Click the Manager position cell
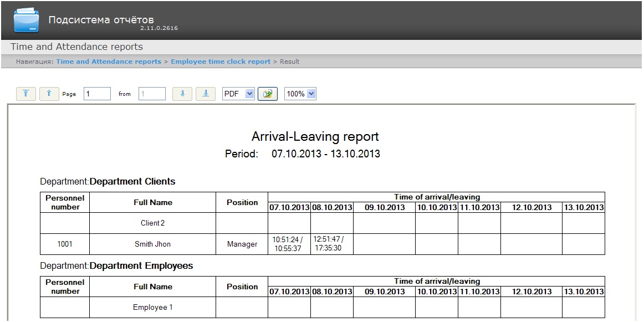Viewport: 644px width, 322px height. coord(242,244)
